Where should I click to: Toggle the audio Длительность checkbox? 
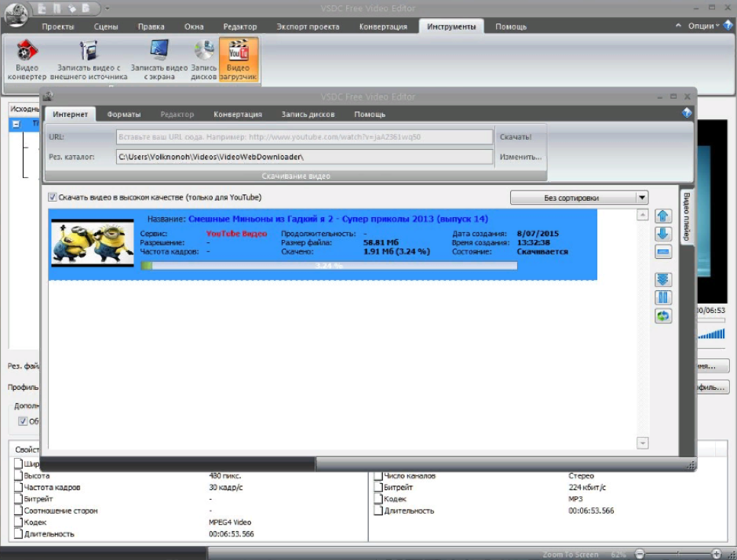pyautogui.click(x=378, y=511)
